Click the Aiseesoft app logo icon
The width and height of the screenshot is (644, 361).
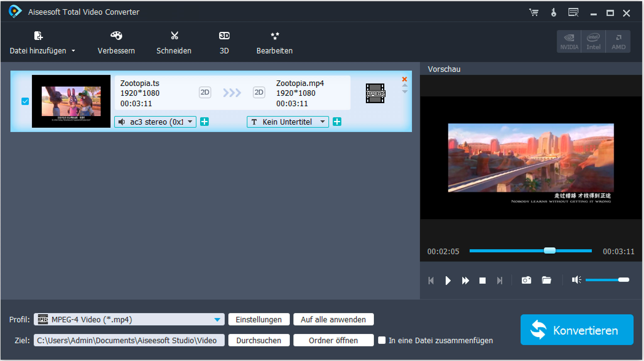[15, 12]
